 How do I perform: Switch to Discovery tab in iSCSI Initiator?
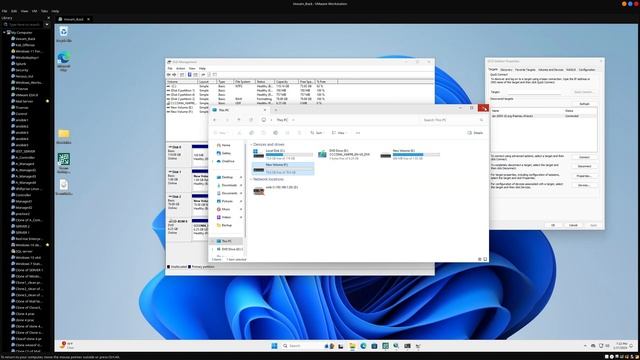point(506,70)
